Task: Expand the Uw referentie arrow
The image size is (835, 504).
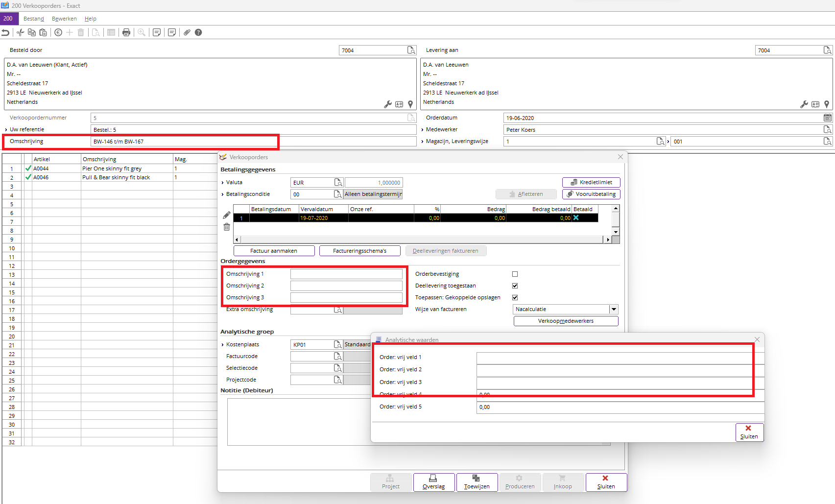Action: click(x=6, y=130)
